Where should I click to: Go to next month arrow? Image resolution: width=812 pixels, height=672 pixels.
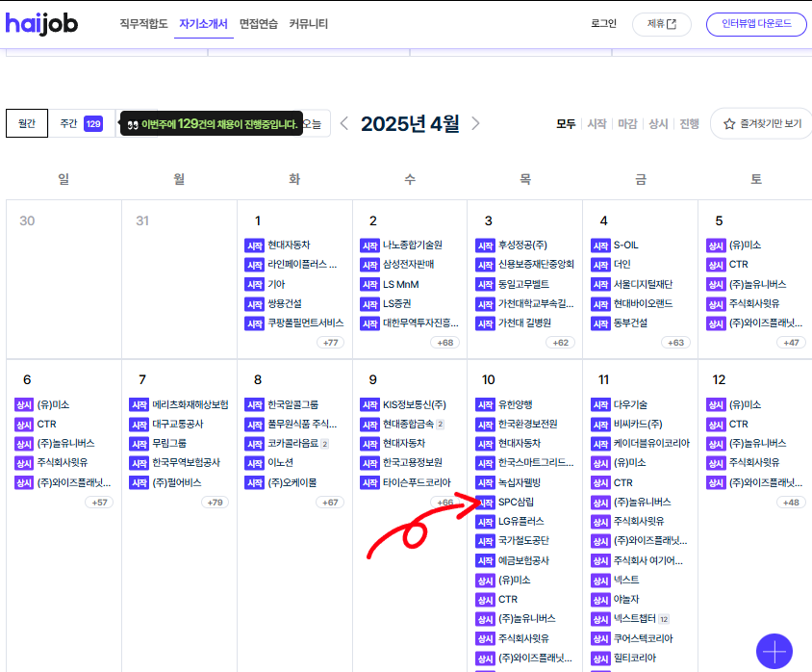coord(475,123)
